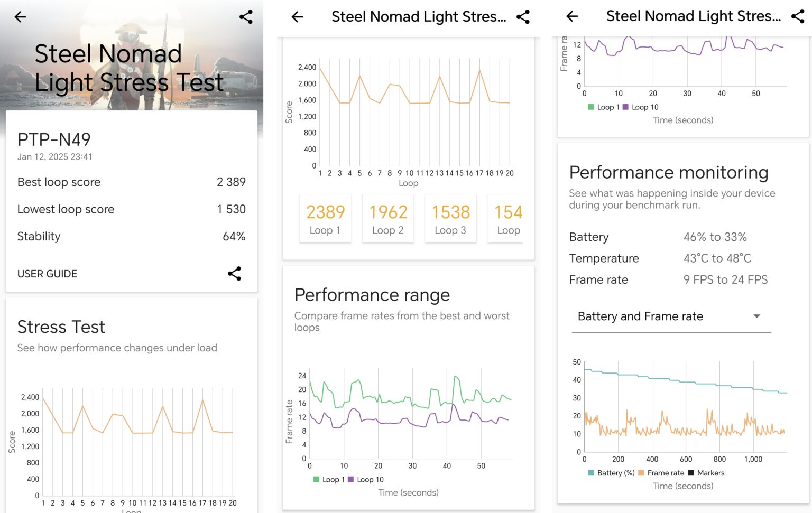
Task: Open Battery and Frame rate dropdown
Action: [x=671, y=316]
